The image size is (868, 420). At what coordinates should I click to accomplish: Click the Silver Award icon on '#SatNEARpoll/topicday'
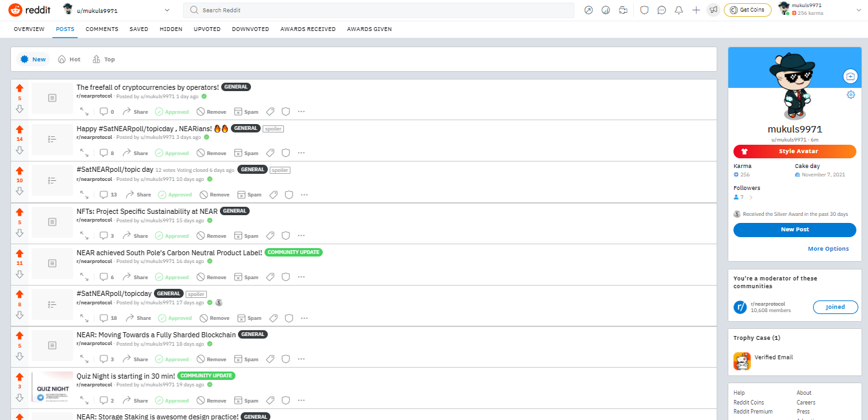click(x=219, y=302)
